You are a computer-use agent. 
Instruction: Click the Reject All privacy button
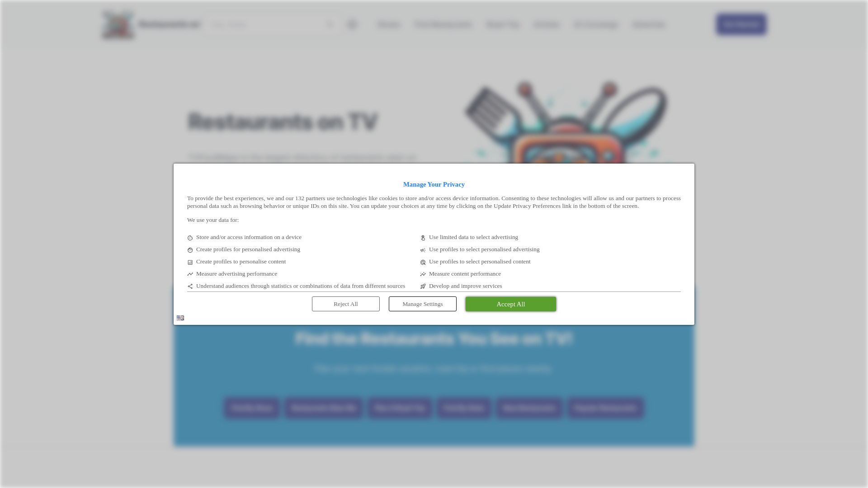(346, 304)
